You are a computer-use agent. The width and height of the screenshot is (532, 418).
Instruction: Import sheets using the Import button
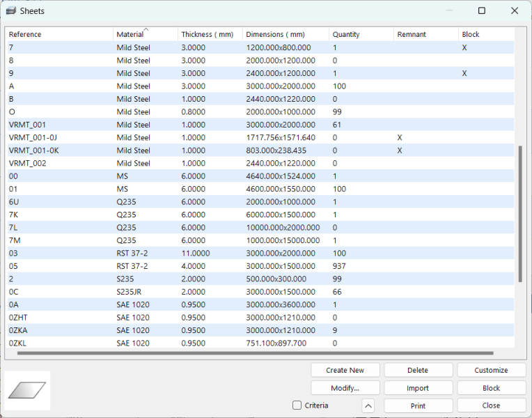click(x=418, y=388)
